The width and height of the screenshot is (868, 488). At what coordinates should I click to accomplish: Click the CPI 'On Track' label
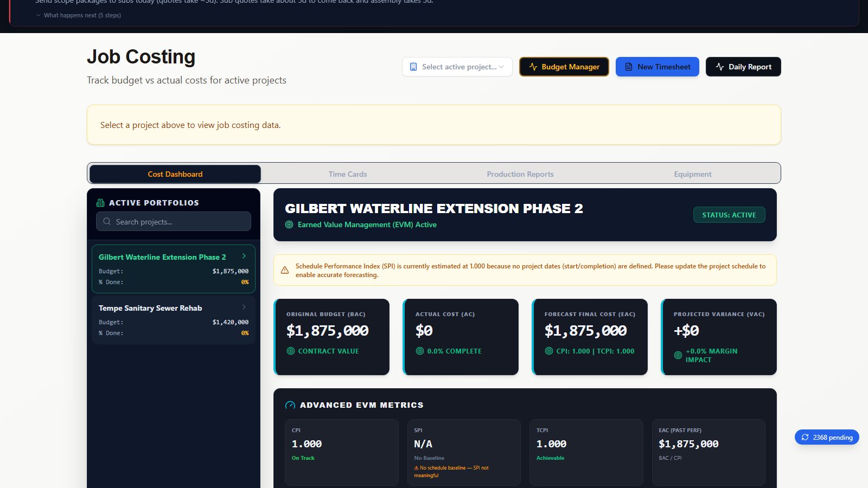coord(303,458)
